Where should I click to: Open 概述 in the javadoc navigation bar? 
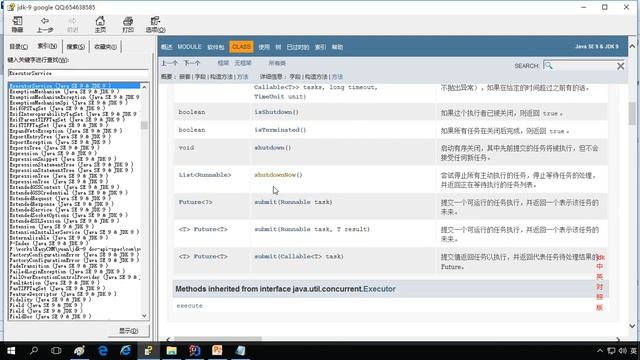pos(167,47)
